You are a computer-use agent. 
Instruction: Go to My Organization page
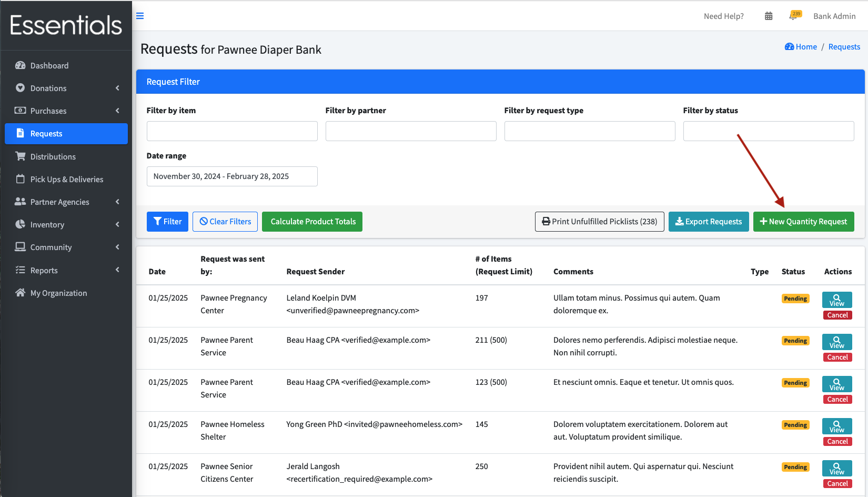click(x=66, y=293)
